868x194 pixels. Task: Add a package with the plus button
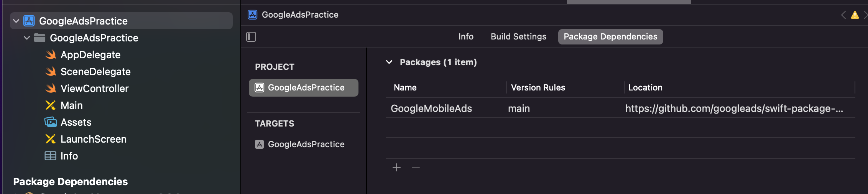tap(396, 168)
